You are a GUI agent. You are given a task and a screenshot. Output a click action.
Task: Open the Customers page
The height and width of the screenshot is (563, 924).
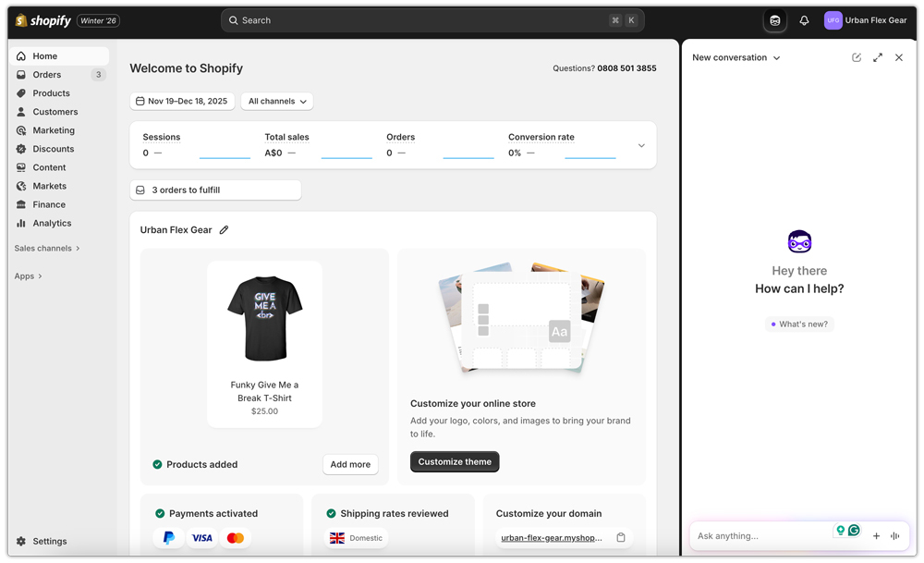tap(53, 111)
